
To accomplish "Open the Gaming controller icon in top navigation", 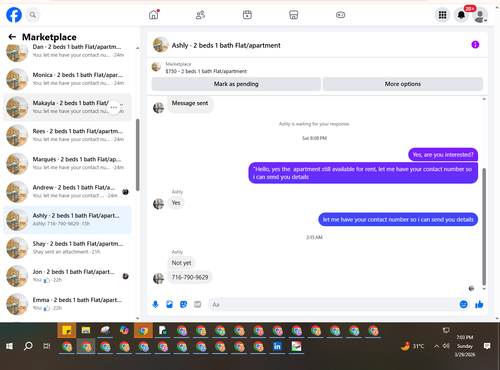I will tap(340, 15).
